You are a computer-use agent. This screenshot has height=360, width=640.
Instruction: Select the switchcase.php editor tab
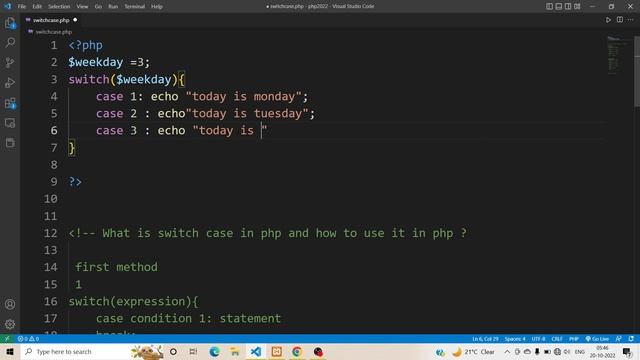(51, 20)
